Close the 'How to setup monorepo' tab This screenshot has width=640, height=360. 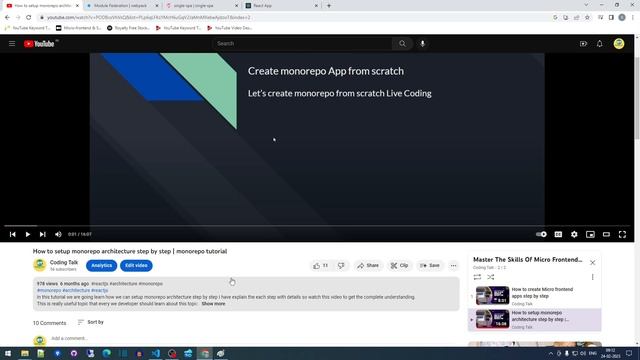77,6
